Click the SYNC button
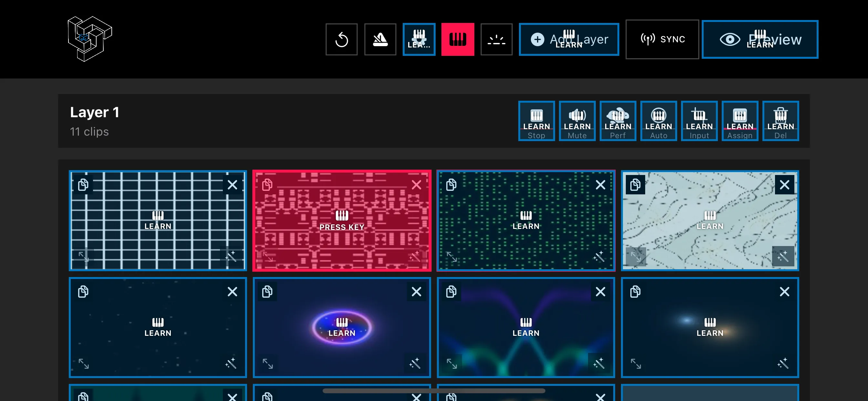Screen dimensions: 868x401 click(662, 39)
